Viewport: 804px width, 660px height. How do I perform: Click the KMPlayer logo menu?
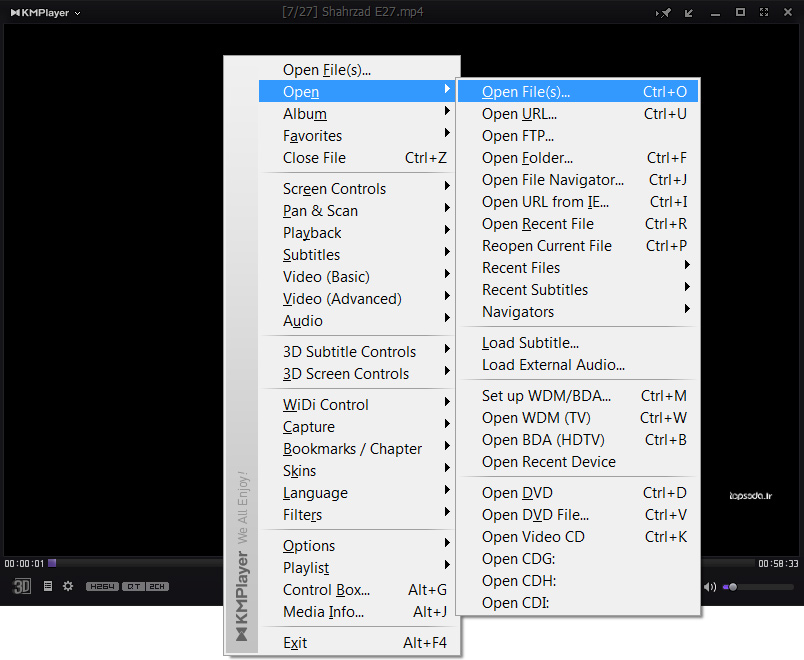tap(45, 13)
